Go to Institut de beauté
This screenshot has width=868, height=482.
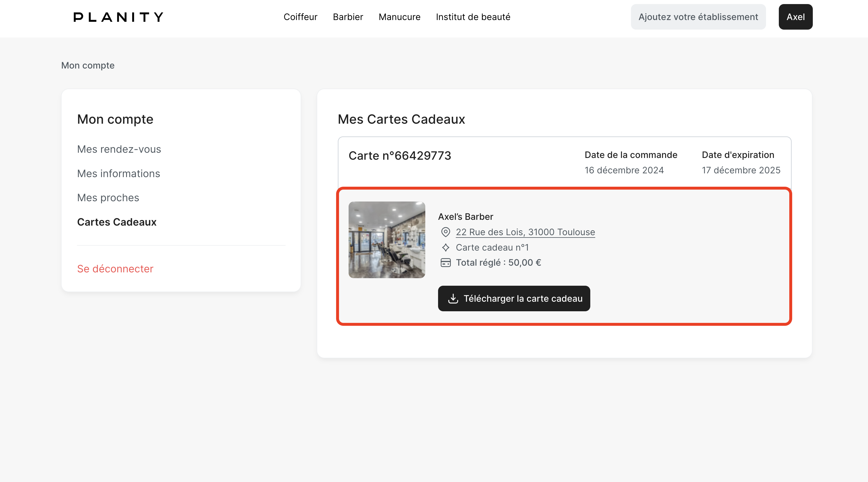click(473, 17)
